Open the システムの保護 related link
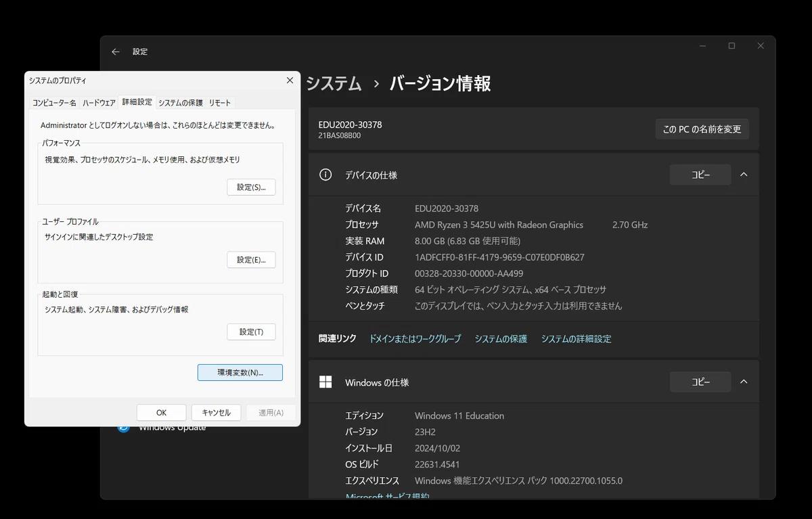The image size is (812, 519). 501,339
